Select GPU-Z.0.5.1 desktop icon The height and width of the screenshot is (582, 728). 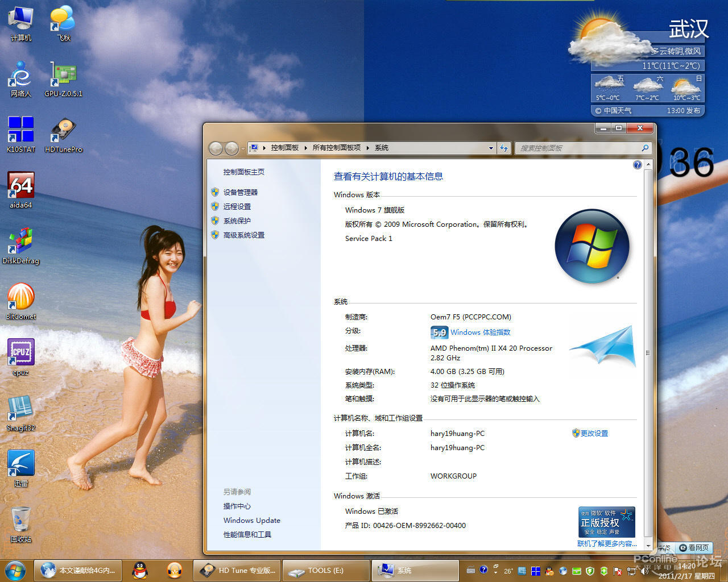[63, 78]
